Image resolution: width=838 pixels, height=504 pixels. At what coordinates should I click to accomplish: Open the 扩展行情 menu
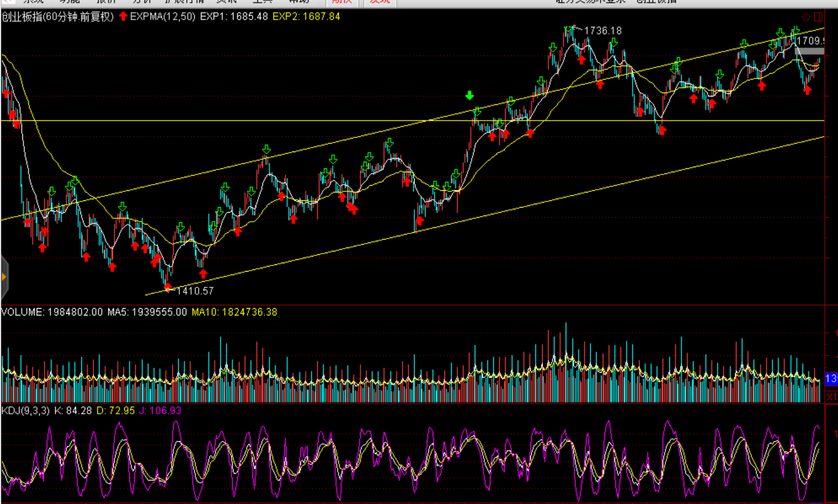click(x=184, y=2)
